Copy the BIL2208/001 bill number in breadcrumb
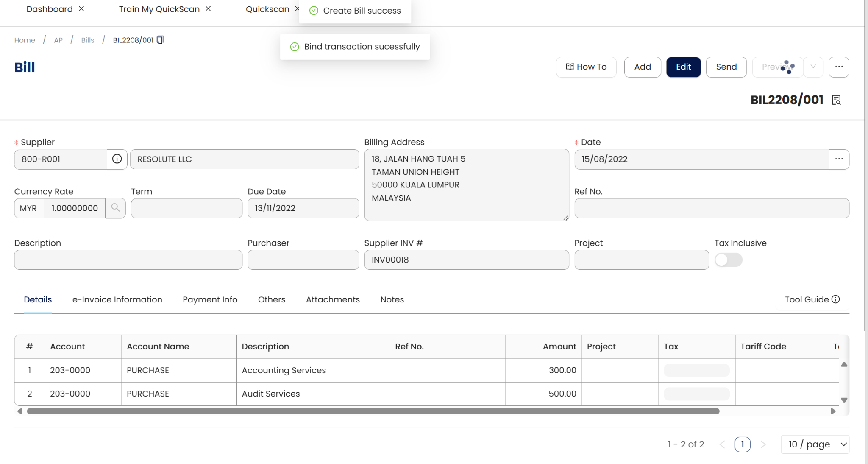The height and width of the screenshot is (464, 868). coord(160,40)
